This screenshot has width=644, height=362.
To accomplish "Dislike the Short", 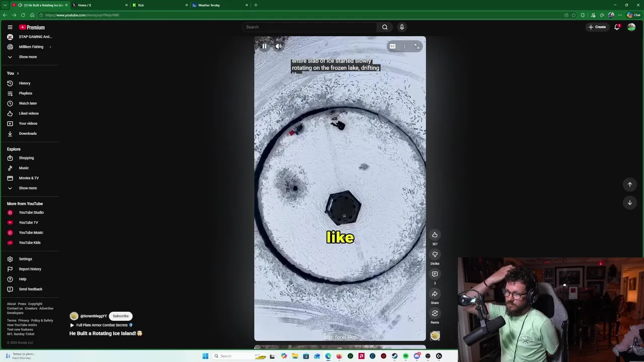I will pos(435,254).
